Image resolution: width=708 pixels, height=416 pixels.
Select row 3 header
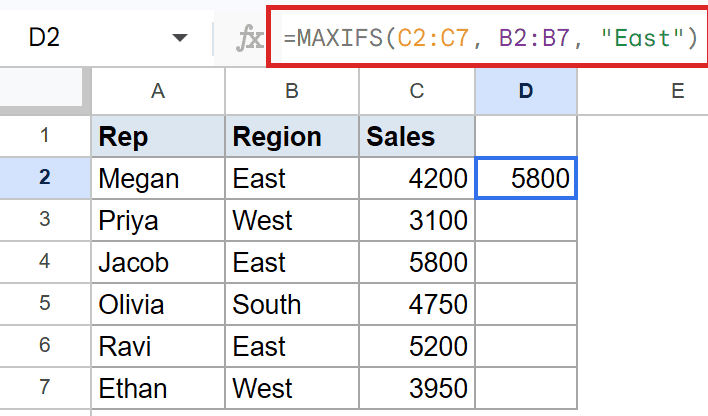click(45, 220)
